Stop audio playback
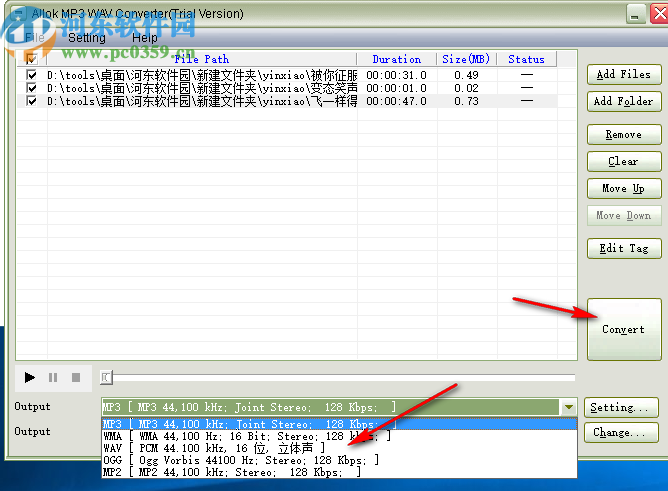668x491 pixels. click(x=76, y=377)
